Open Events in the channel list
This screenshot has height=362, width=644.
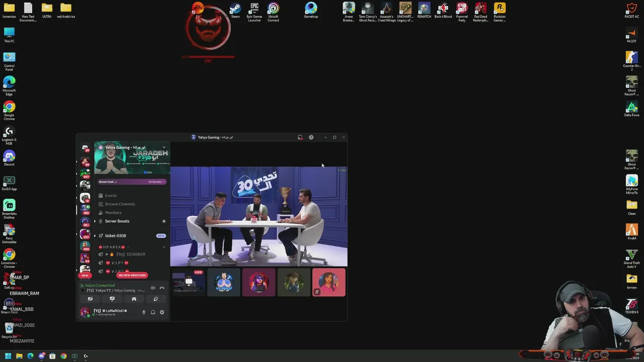click(x=111, y=196)
